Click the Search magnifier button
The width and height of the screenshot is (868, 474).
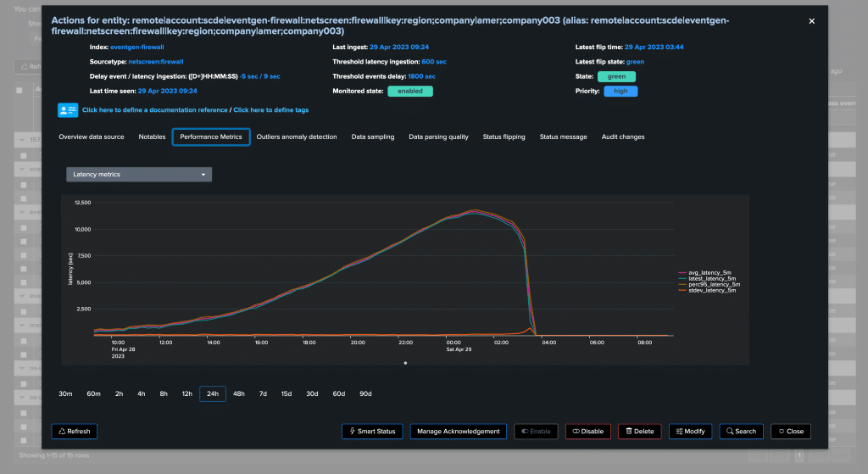[741, 431]
